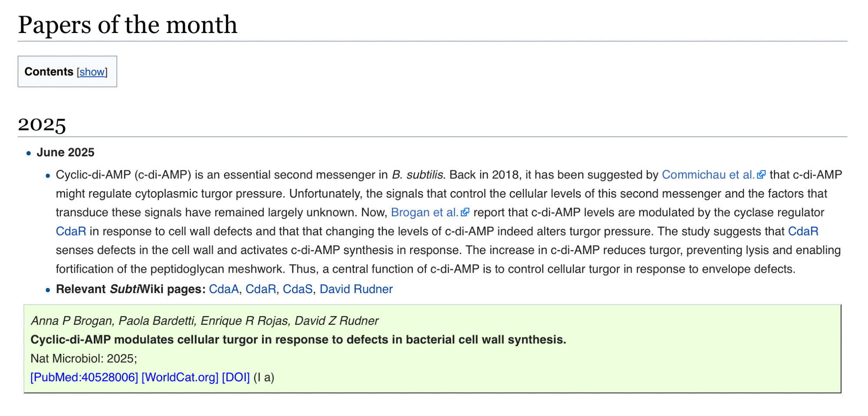Open the PubMed:40528006 citation link
Image resolution: width=868 pixels, height=416 pixels.
(84, 377)
